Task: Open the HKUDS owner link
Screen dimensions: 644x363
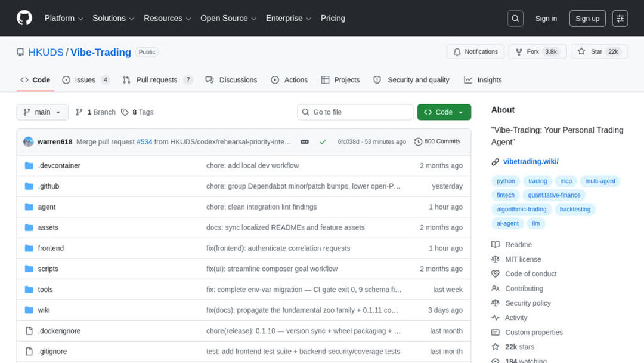Action: pos(46,52)
